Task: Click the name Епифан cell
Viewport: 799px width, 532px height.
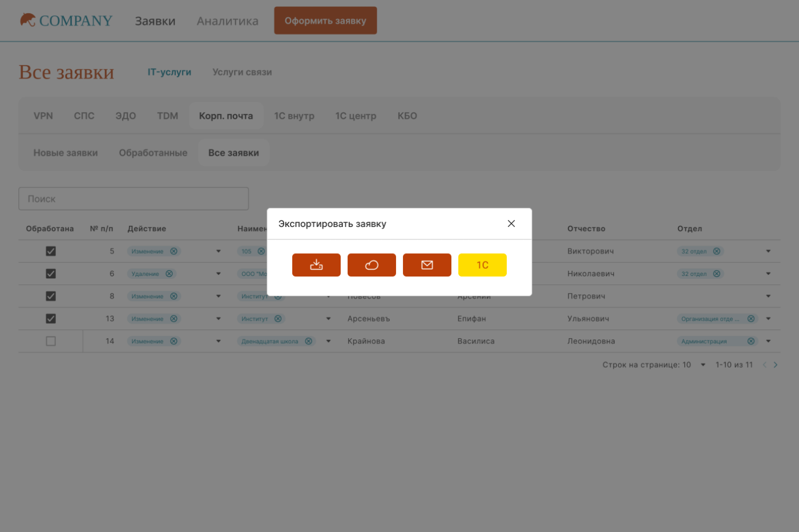Action: pyautogui.click(x=471, y=319)
